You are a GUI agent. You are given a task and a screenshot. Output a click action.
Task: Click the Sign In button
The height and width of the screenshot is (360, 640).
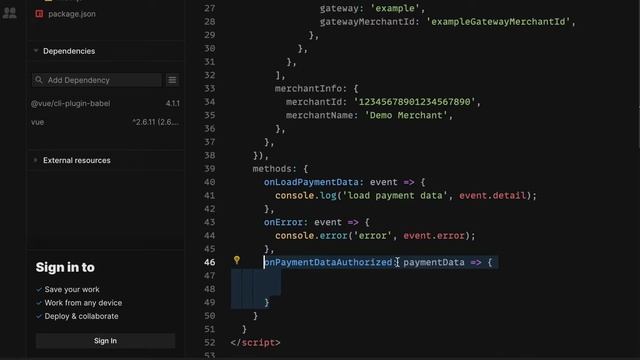(x=105, y=341)
